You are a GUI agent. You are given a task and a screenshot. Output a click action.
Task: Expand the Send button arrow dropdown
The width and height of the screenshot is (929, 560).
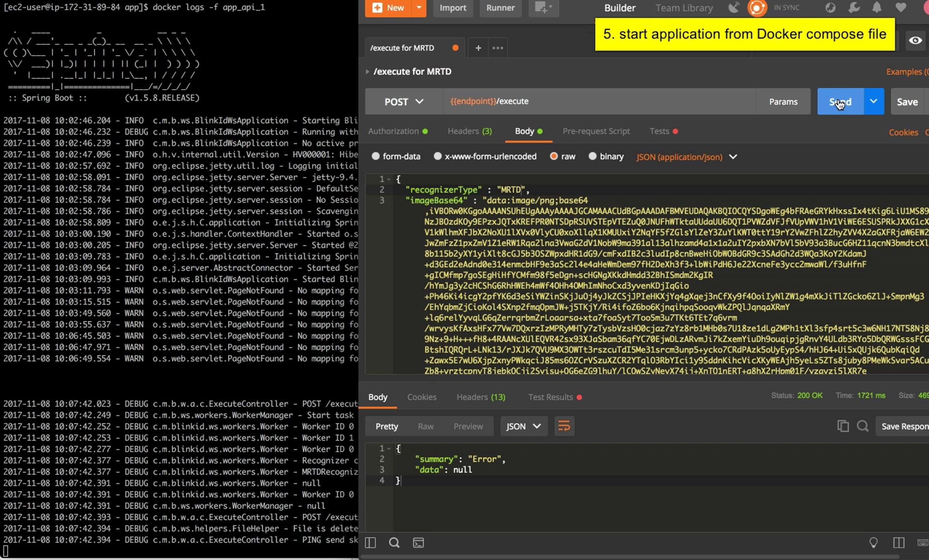click(x=873, y=101)
